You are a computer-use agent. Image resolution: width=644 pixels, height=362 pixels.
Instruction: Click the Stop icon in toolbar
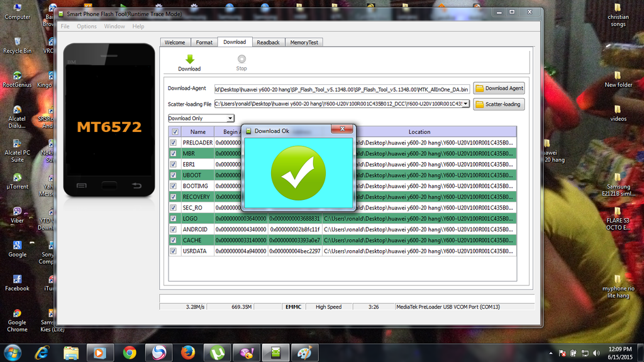click(241, 59)
